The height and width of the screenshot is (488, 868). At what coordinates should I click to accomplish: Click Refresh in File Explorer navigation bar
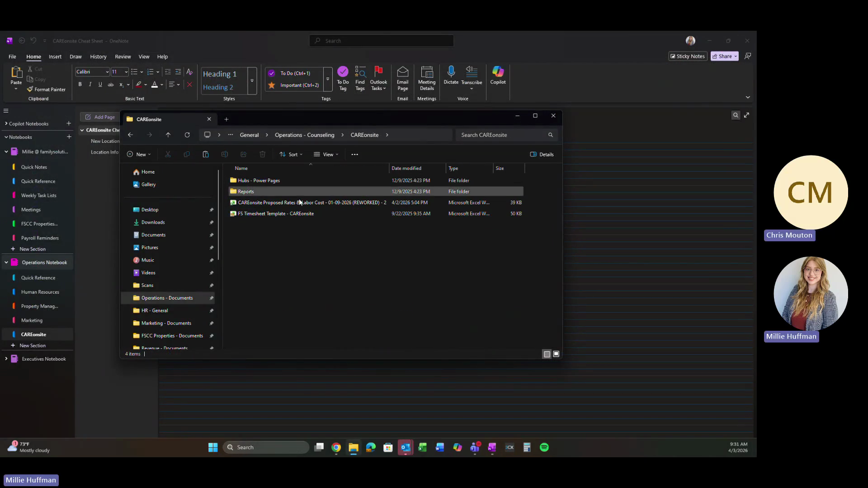pos(187,135)
